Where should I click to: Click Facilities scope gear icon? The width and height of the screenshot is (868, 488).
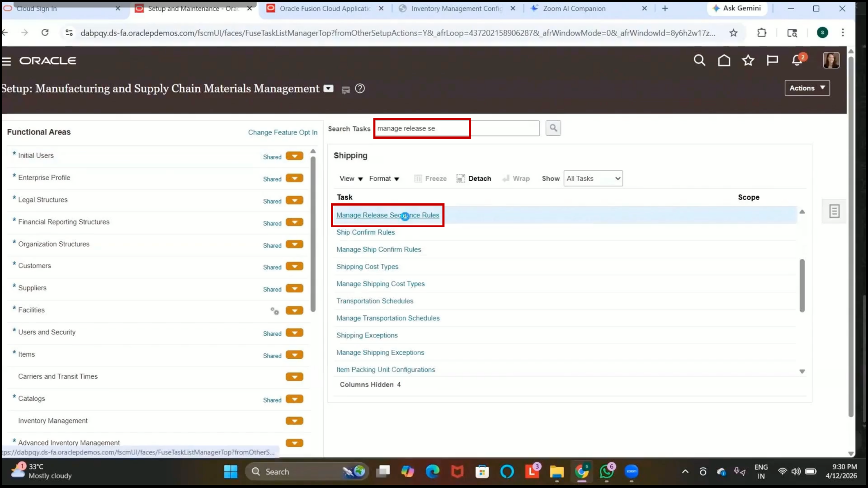click(274, 311)
